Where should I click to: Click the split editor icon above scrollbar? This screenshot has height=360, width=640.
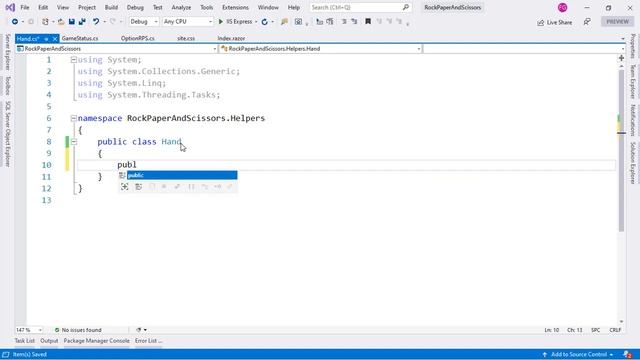point(621,58)
